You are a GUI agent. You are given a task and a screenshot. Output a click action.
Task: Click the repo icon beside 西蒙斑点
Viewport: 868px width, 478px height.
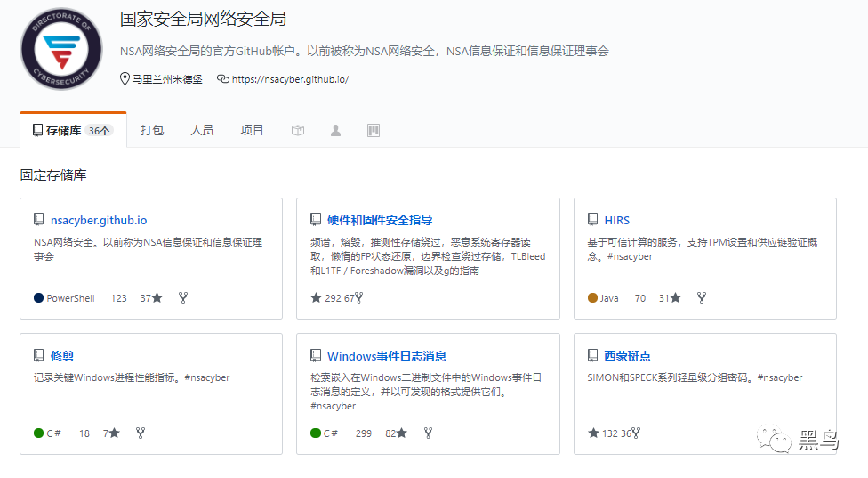[592, 355]
